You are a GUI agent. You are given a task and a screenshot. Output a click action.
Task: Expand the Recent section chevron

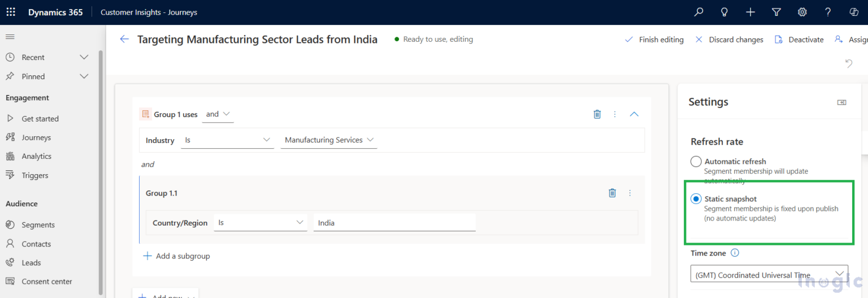84,57
